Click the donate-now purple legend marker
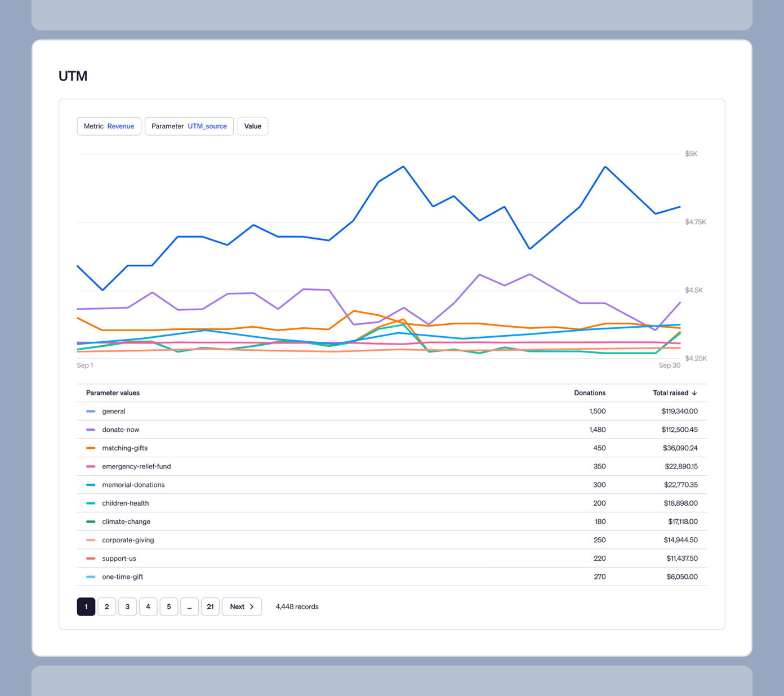This screenshot has height=696, width=784. click(x=91, y=430)
